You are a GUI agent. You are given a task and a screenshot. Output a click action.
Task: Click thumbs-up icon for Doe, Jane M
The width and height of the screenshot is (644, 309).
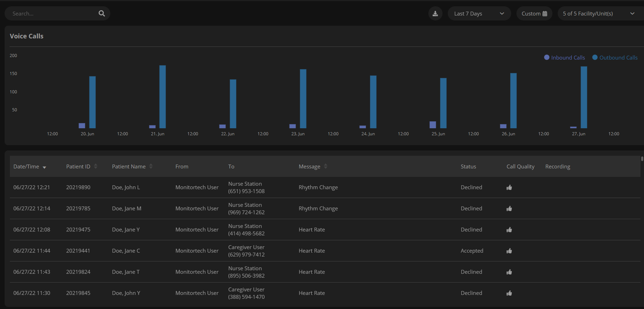pos(509,208)
